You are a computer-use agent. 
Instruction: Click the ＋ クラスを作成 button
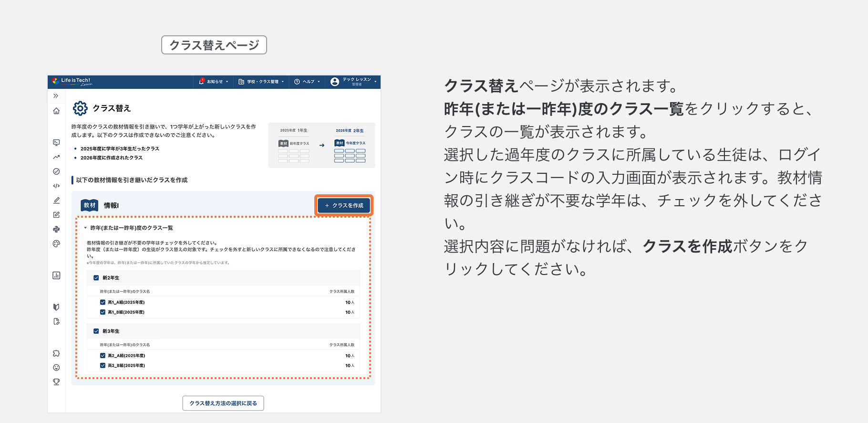click(x=344, y=205)
